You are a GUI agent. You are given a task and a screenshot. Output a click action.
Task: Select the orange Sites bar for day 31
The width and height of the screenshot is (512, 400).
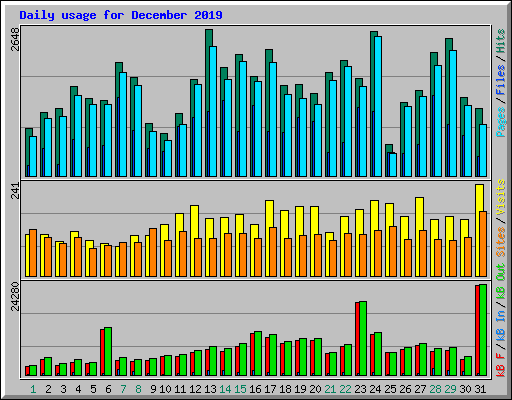(x=483, y=244)
